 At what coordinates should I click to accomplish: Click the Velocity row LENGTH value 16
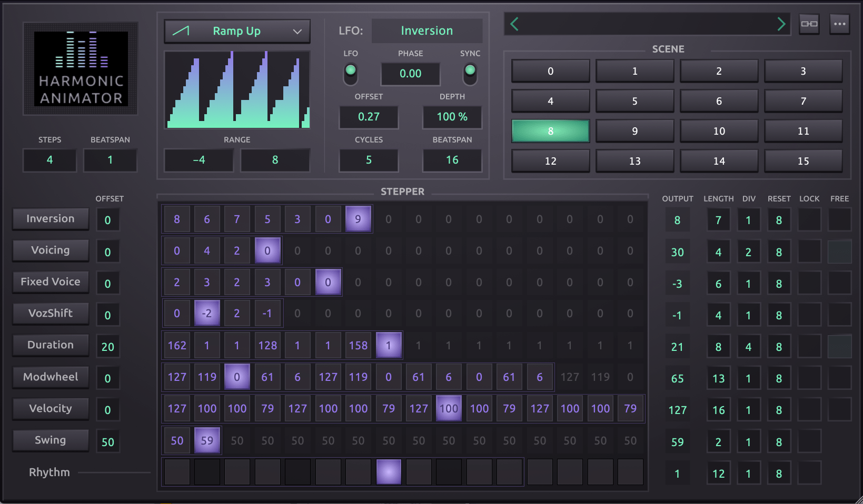(718, 410)
